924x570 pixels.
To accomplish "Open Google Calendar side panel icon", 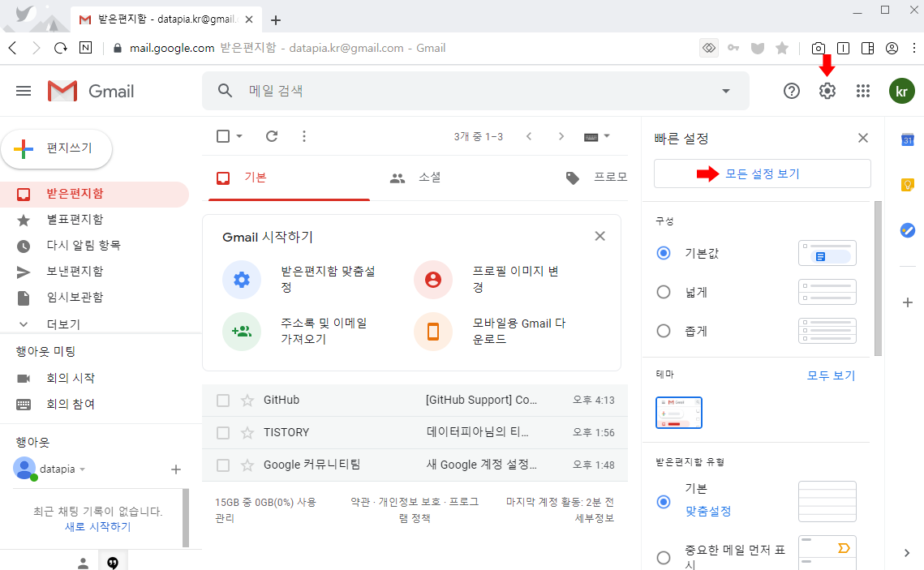I will pyautogui.click(x=908, y=139).
